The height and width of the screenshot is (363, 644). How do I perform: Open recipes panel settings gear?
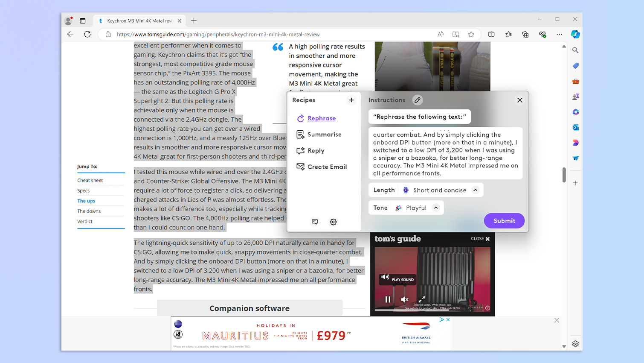pos(334,222)
